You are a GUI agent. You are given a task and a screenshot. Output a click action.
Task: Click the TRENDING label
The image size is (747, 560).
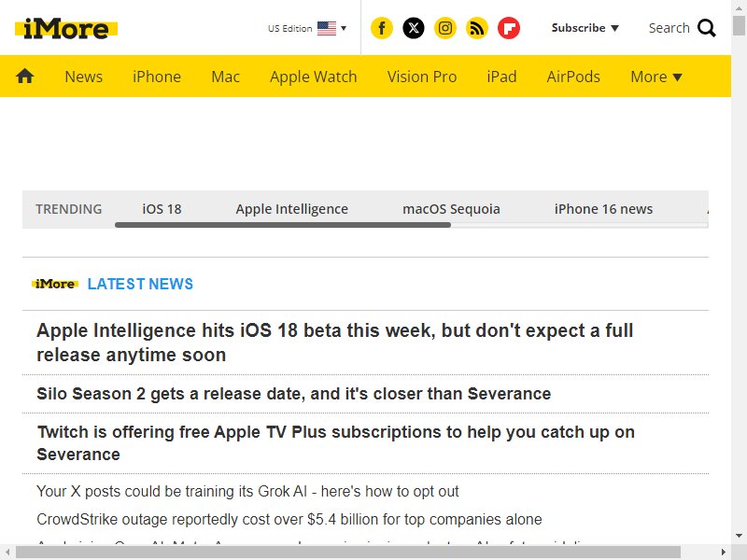68,209
